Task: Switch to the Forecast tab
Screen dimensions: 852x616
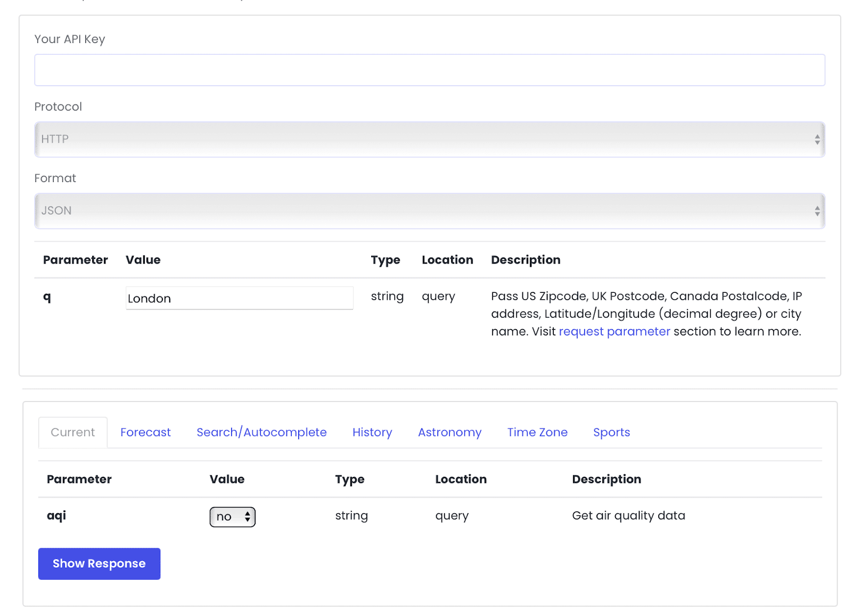Action: tap(145, 432)
